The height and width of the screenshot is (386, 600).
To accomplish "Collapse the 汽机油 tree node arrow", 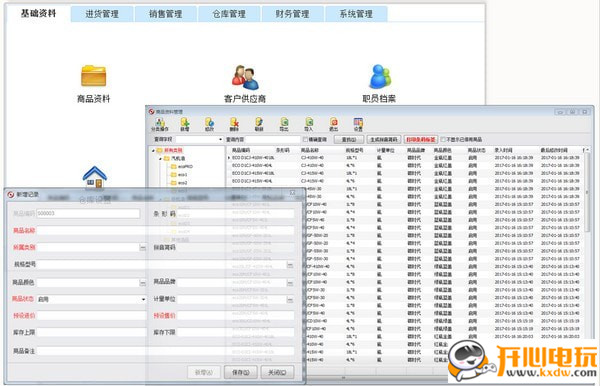I will coord(160,158).
